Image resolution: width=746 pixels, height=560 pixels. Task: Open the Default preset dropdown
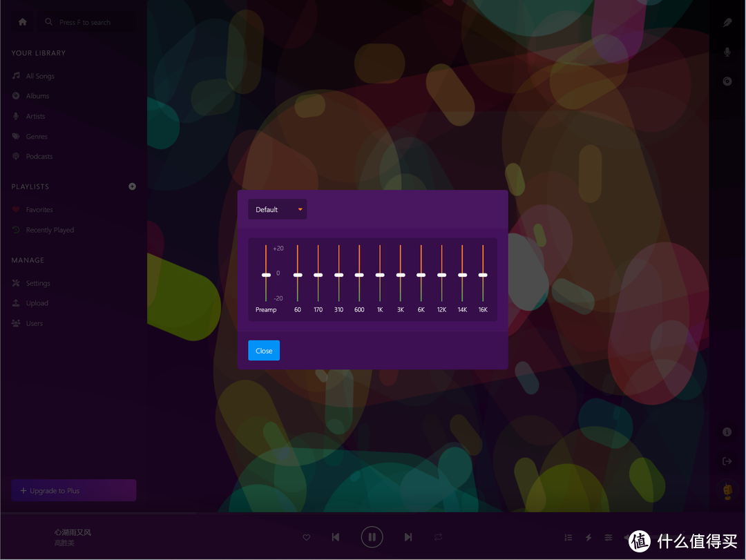(277, 209)
